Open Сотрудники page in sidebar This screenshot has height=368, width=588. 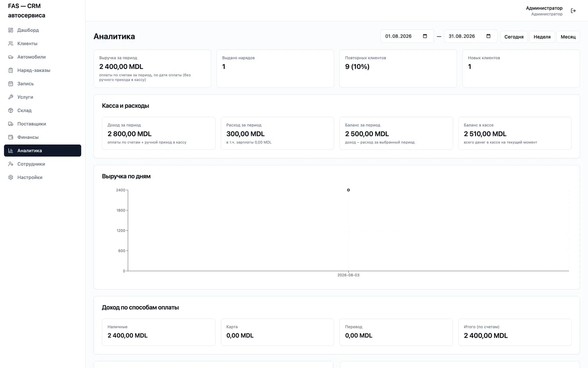pyautogui.click(x=42, y=164)
